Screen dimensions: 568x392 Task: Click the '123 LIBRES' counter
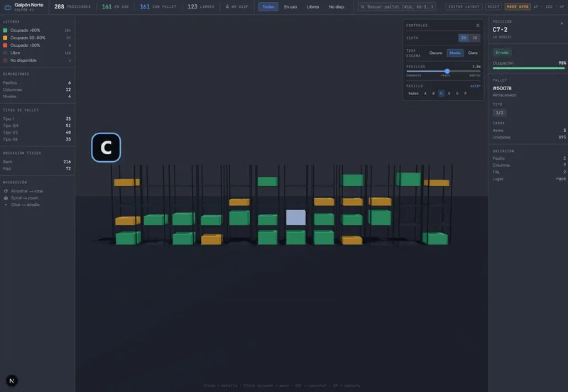point(201,6)
